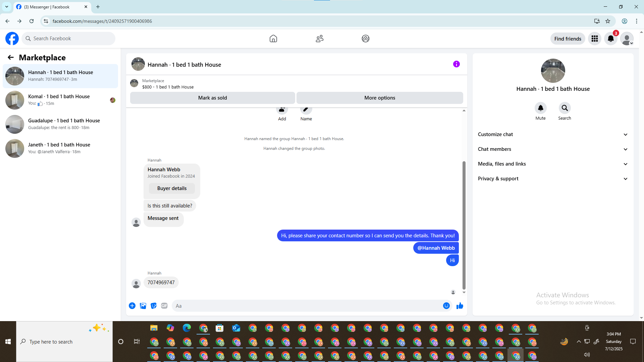Open the Facebook menu grid icon

pyautogui.click(x=594, y=39)
